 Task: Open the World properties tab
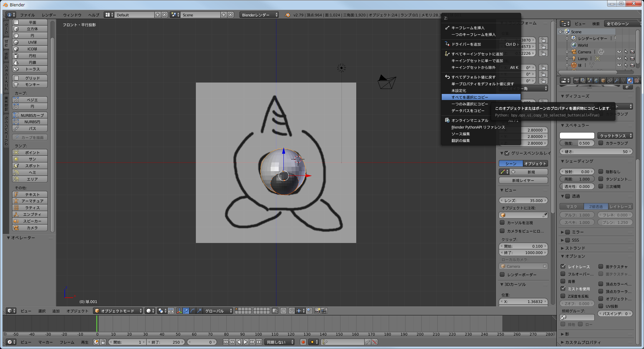point(596,81)
